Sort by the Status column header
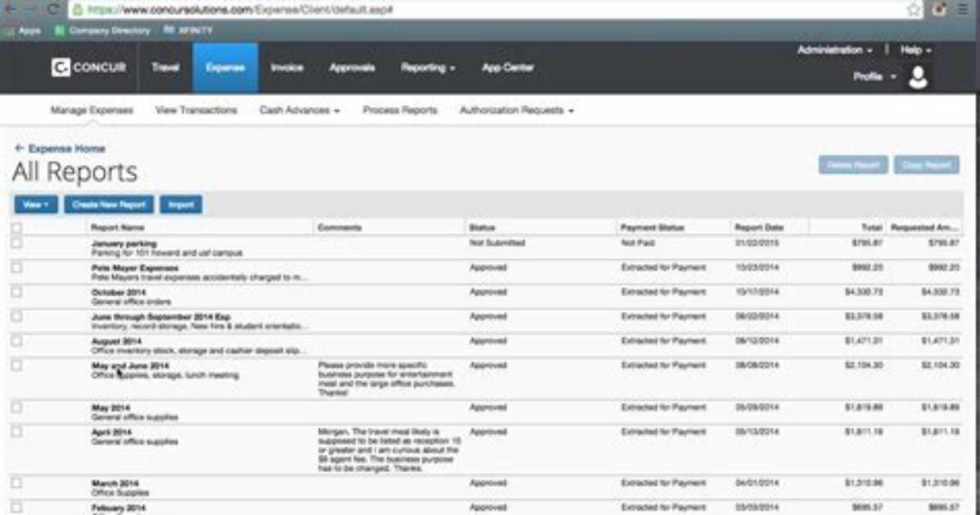 482,228
